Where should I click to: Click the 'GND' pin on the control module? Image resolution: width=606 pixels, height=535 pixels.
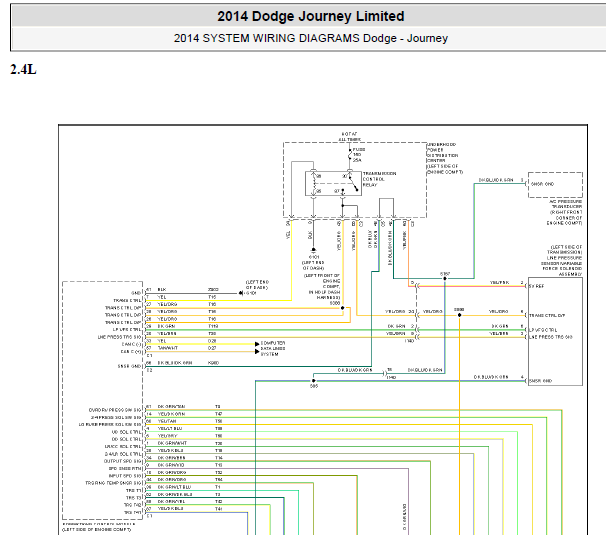pyautogui.click(x=136, y=293)
